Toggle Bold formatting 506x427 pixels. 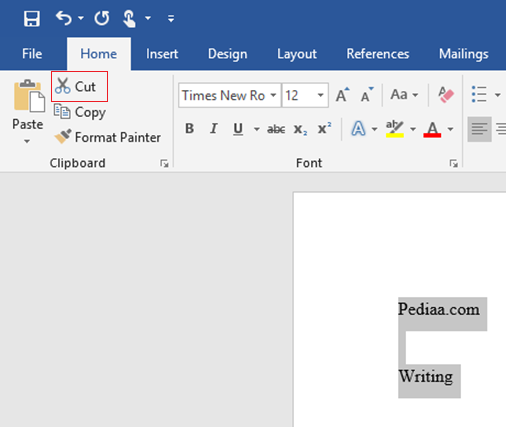coord(189,128)
